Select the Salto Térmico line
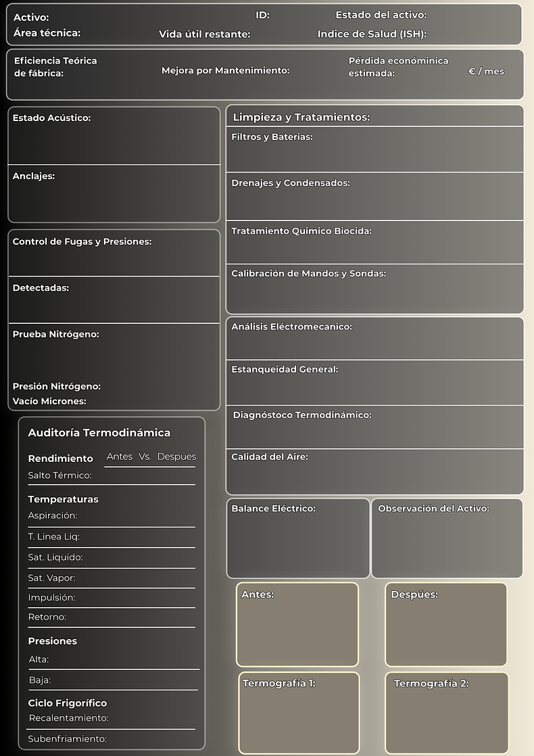Image resolution: width=534 pixels, height=756 pixels. click(x=112, y=476)
